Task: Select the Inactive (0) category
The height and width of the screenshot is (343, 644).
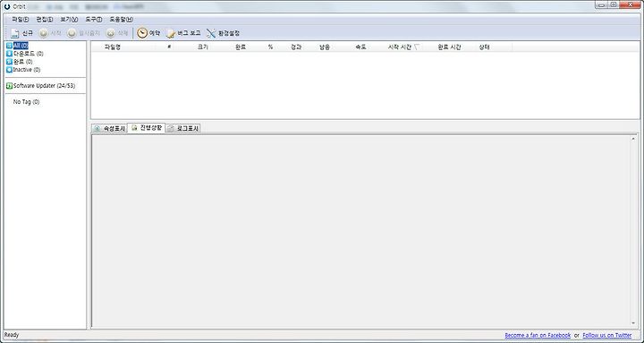Action: (x=23, y=70)
